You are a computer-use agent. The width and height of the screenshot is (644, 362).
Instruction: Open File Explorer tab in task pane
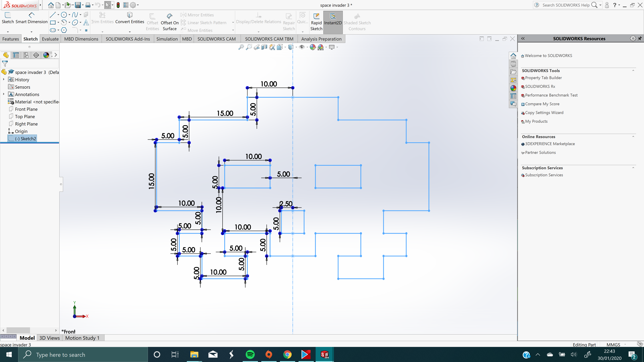(513, 72)
